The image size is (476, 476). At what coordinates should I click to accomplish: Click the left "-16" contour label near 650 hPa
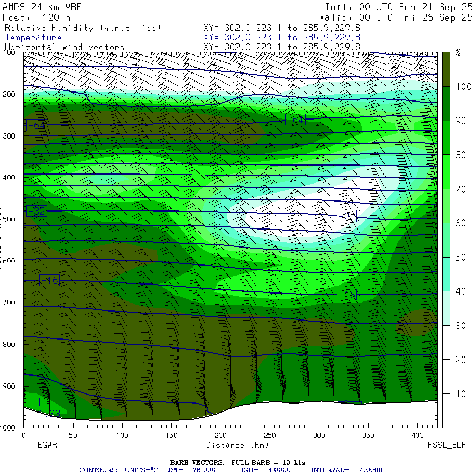[x=50, y=280]
